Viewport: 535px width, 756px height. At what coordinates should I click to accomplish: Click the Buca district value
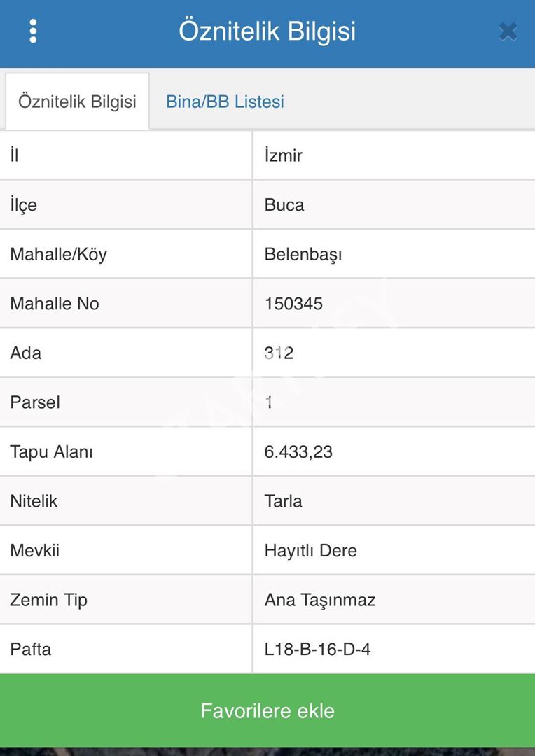[x=284, y=205]
